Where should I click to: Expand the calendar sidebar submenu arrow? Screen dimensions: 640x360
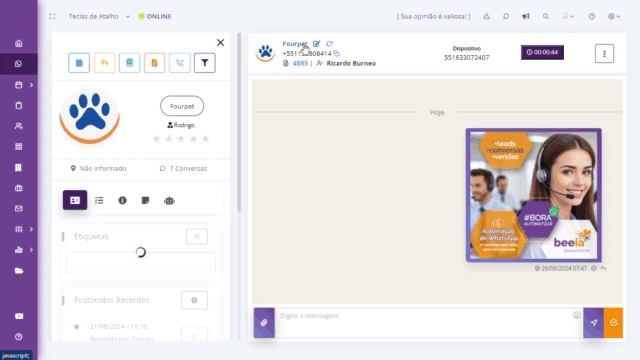click(x=31, y=85)
